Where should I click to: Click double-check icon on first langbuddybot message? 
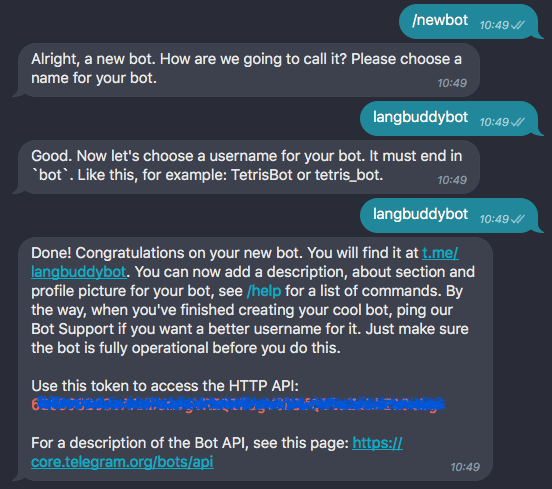tap(518, 122)
